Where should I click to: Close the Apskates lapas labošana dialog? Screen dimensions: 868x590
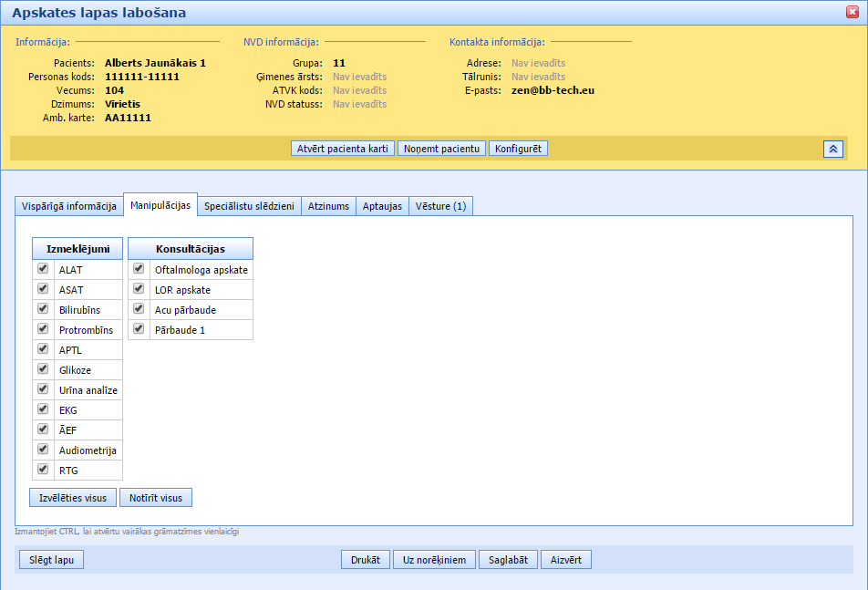click(x=852, y=12)
